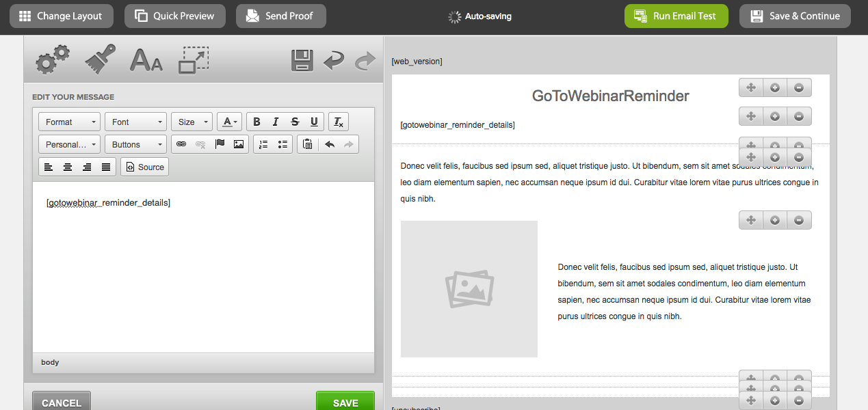The image size is (868, 410).
Task: Open the AA typography panel
Action: (146, 60)
